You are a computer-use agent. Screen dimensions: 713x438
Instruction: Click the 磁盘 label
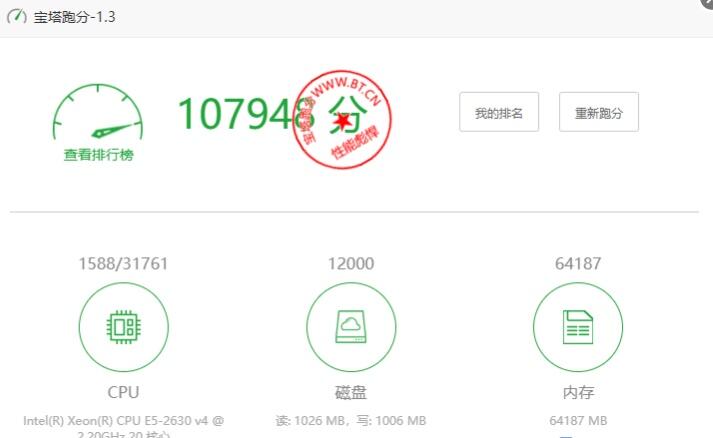(x=351, y=392)
